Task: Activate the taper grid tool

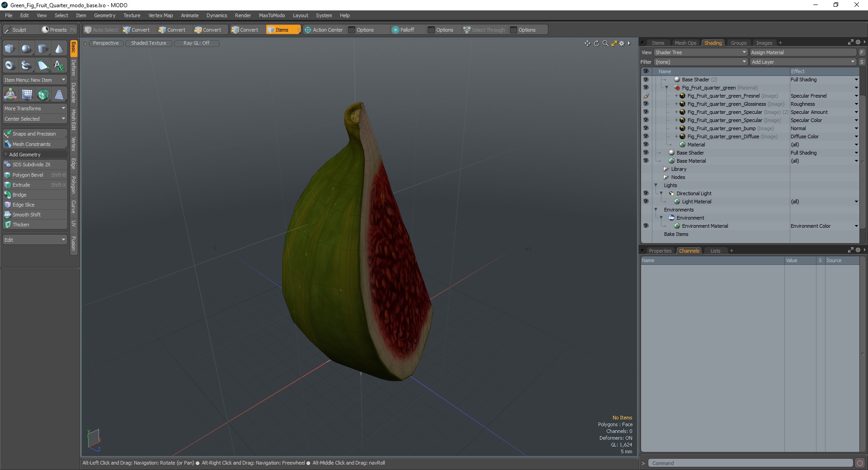Action: [59, 94]
